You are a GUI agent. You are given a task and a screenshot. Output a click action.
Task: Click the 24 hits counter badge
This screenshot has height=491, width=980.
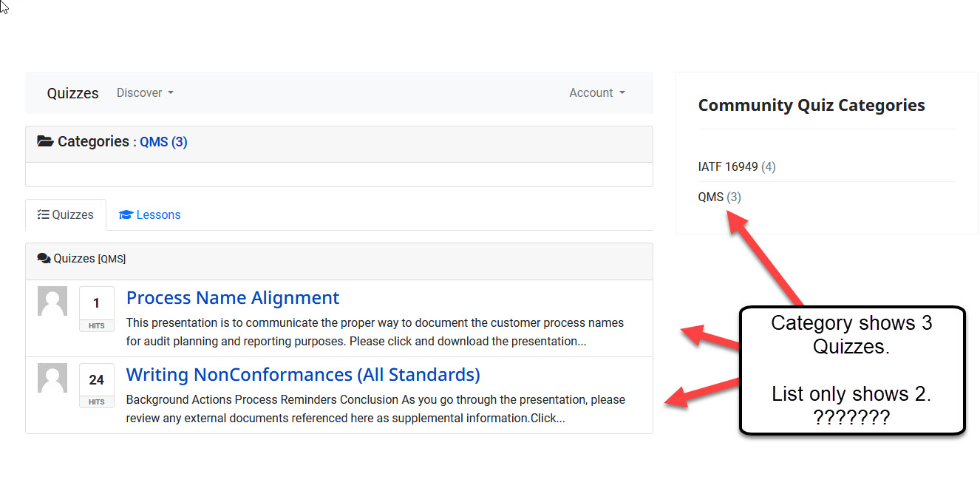click(x=96, y=385)
